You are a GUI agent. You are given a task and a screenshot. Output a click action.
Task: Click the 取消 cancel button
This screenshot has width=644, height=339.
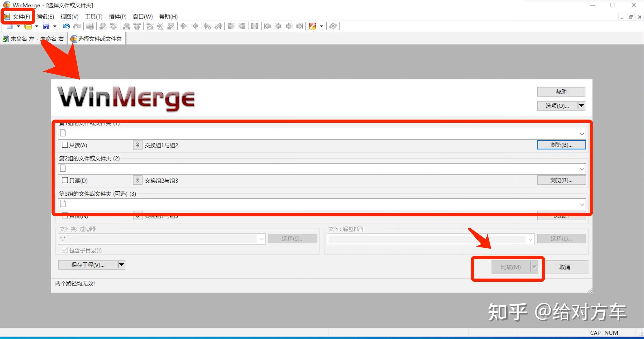[565, 267]
